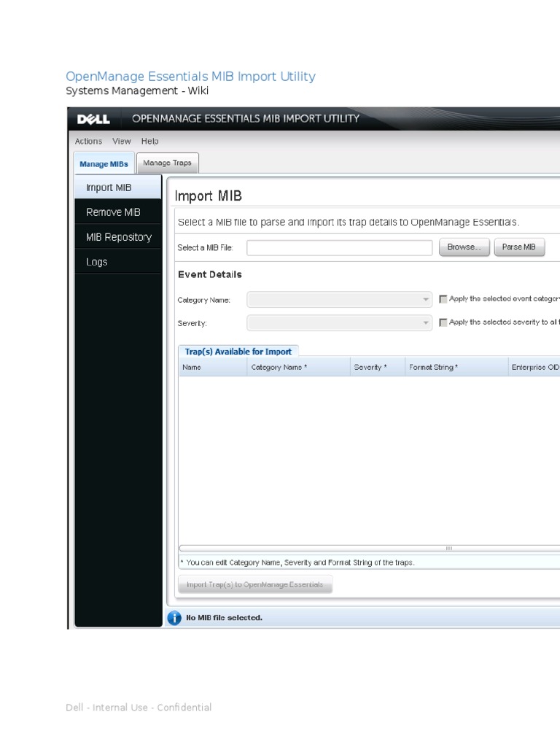Select Remove MIB in the sidebar
Screen dimensions: 560x747
coord(118,212)
